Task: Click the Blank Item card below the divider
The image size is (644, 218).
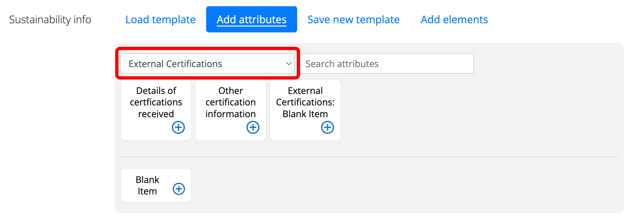Action: click(x=147, y=185)
